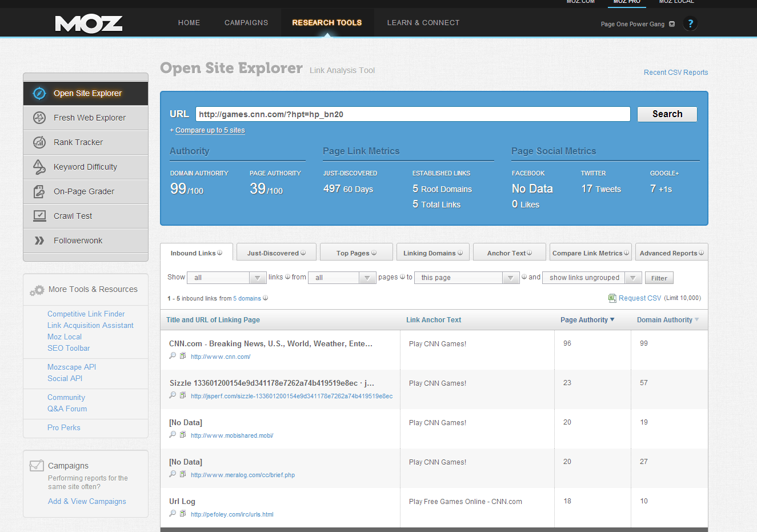The width and height of the screenshot is (757, 532).
Task: Click the Filter button
Action: [x=659, y=278]
